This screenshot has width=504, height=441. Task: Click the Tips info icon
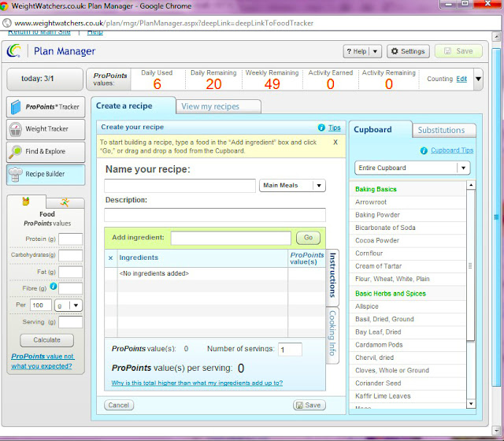coord(321,128)
